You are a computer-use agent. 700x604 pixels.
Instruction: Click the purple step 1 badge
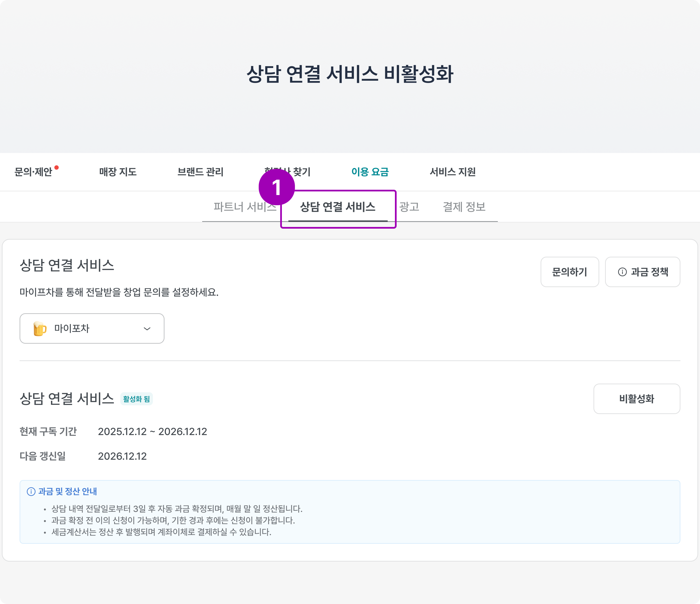(x=276, y=187)
